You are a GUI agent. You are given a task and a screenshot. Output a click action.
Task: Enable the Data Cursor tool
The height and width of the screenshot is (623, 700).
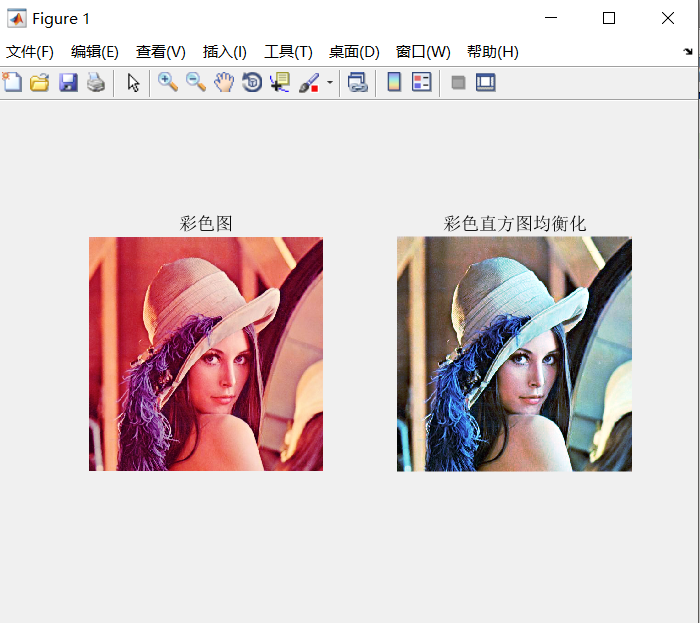pos(280,83)
